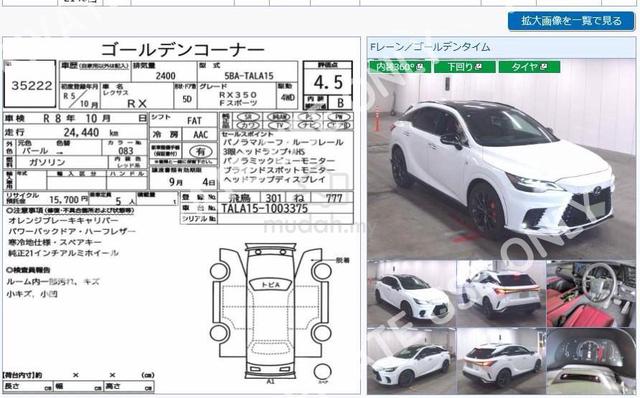Click the lot number 35222
This screenshot has height=398, width=640.
(x=31, y=86)
